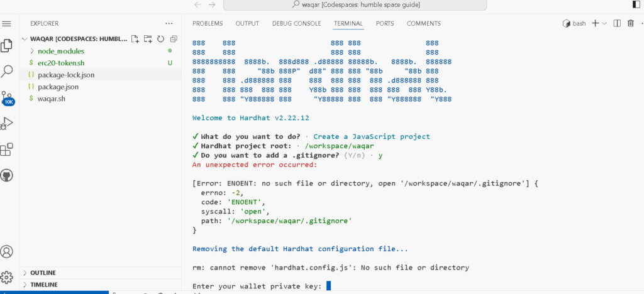Switch to the PORTS tab

click(x=385, y=23)
